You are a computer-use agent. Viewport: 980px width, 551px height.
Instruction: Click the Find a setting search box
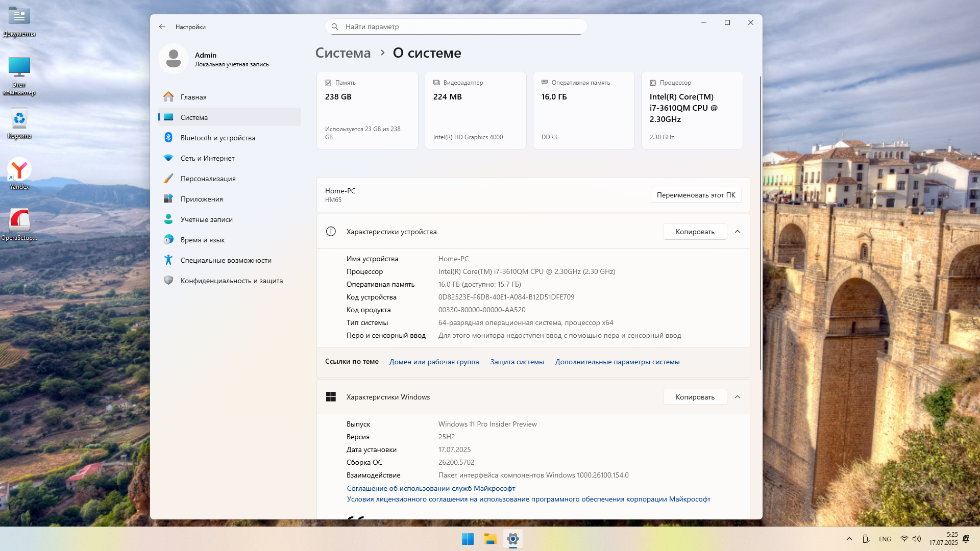[456, 27]
